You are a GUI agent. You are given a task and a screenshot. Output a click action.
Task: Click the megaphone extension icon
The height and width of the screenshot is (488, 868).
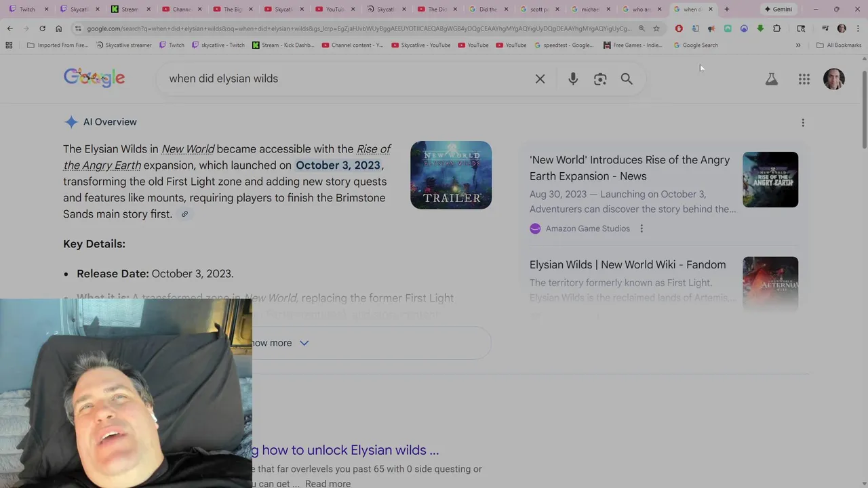(x=711, y=28)
